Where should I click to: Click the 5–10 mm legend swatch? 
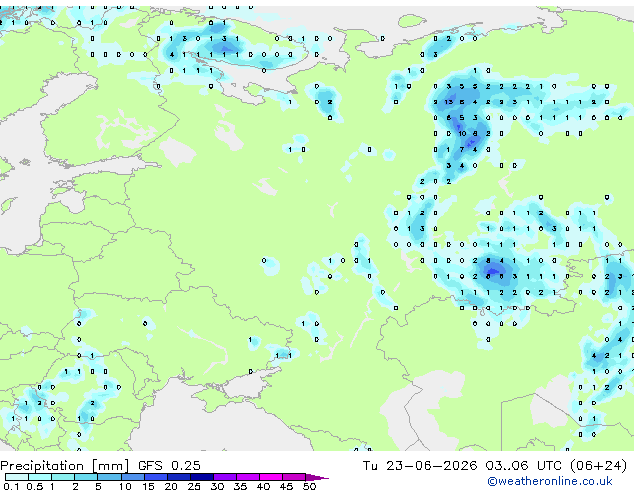coord(110,477)
